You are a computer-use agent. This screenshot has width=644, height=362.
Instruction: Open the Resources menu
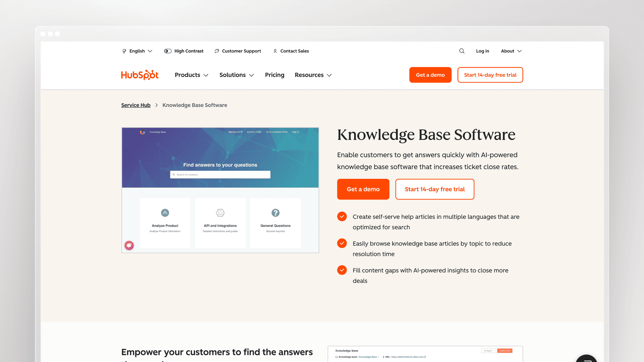point(313,75)
